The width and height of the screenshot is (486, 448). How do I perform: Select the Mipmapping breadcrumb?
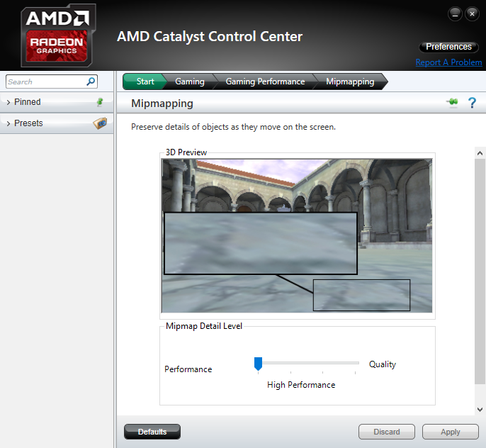pos(350,82)
